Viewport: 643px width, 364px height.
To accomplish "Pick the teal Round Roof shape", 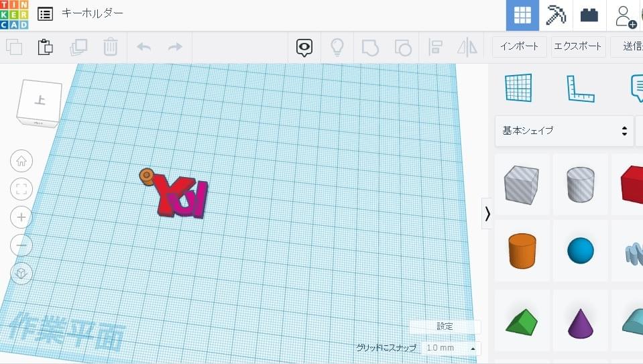I will point(632,322).
